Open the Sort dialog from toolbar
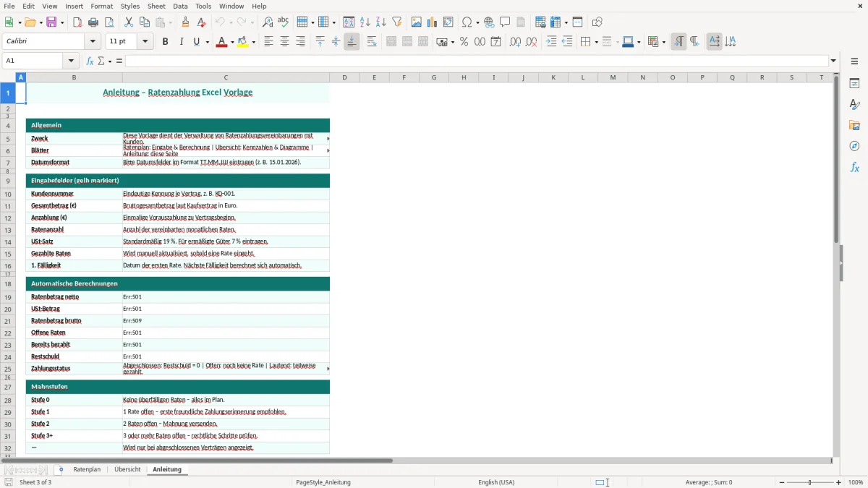 tap(349, 22)
